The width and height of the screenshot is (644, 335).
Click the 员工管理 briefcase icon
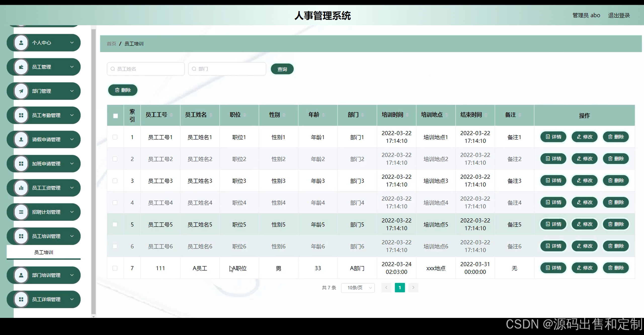(21, 67)
